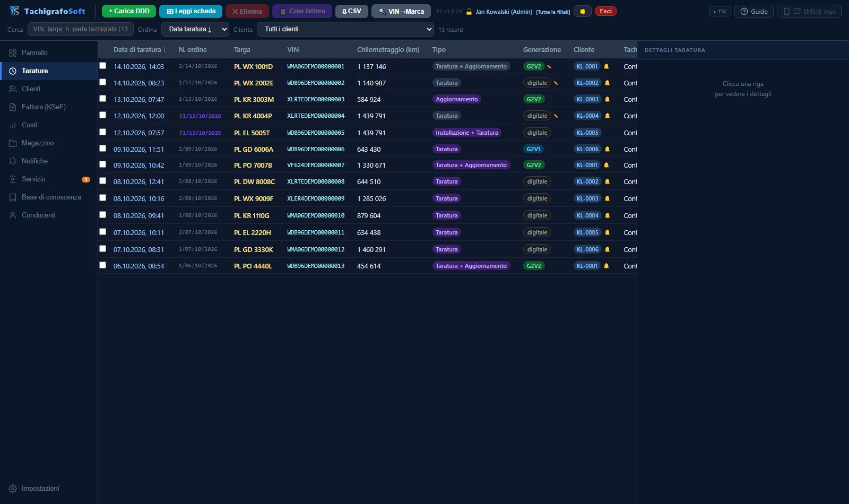Click the Notifiche sidebar item
This screenshot has height=504, width=849.
(x=49, y=161)
